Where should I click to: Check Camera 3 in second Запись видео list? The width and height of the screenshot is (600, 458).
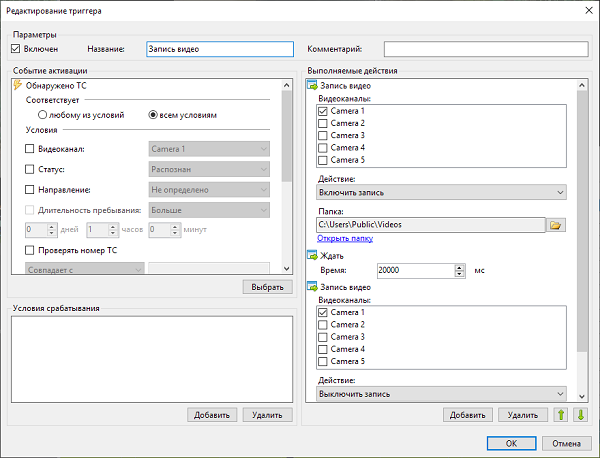(323, 337)
